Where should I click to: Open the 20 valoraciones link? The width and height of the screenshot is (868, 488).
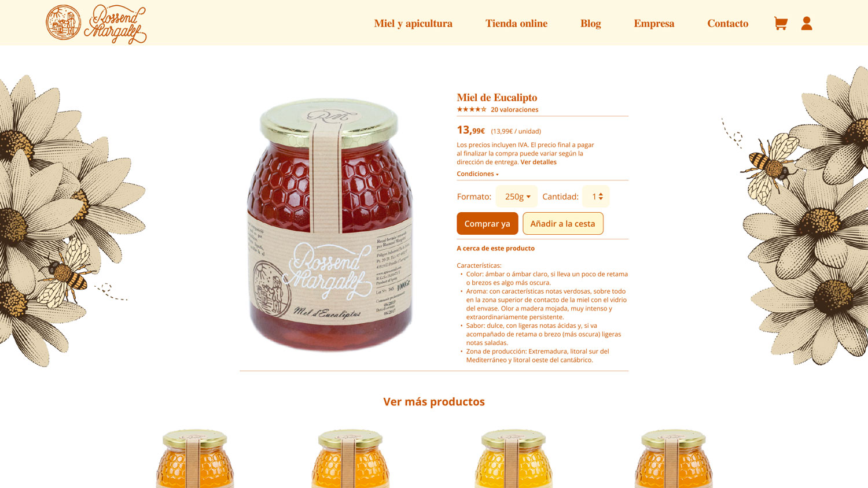(514, 109)
